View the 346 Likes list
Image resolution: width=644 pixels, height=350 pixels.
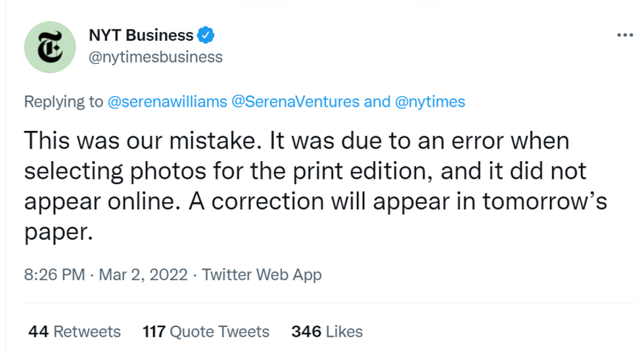[327, 331]
